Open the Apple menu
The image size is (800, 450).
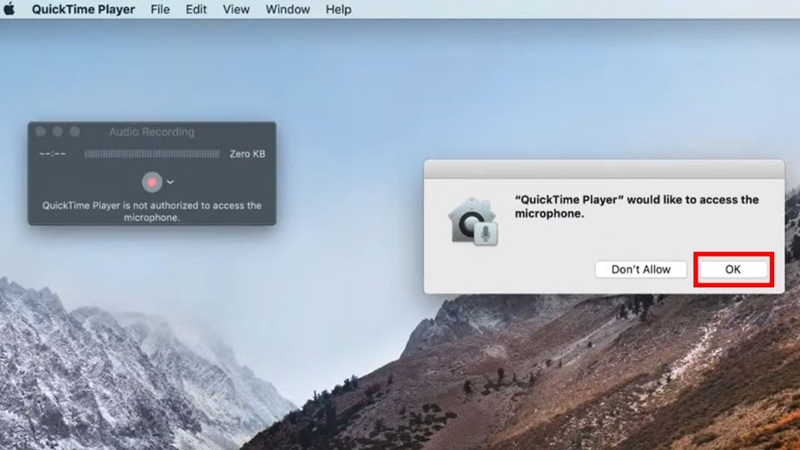(x=9, y=9)
